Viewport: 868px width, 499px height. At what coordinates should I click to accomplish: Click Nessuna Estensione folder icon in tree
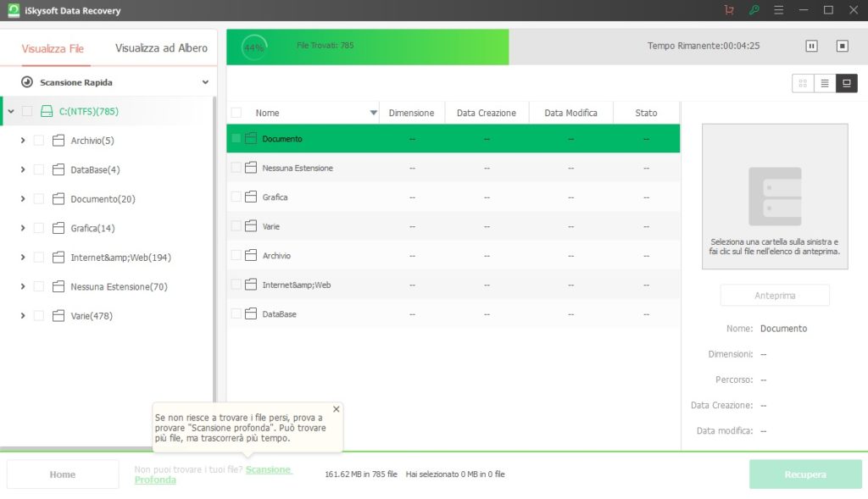click(58, 286)
